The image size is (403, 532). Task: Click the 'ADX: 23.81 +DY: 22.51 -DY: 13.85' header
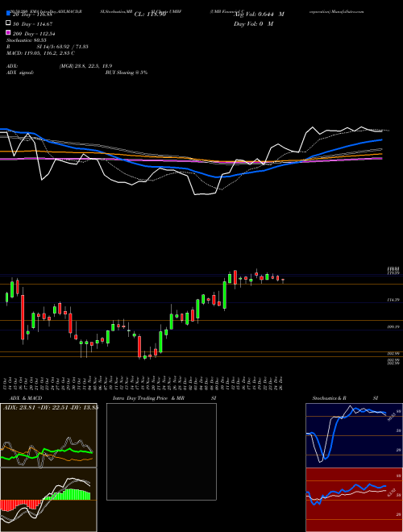pos(51,408)
